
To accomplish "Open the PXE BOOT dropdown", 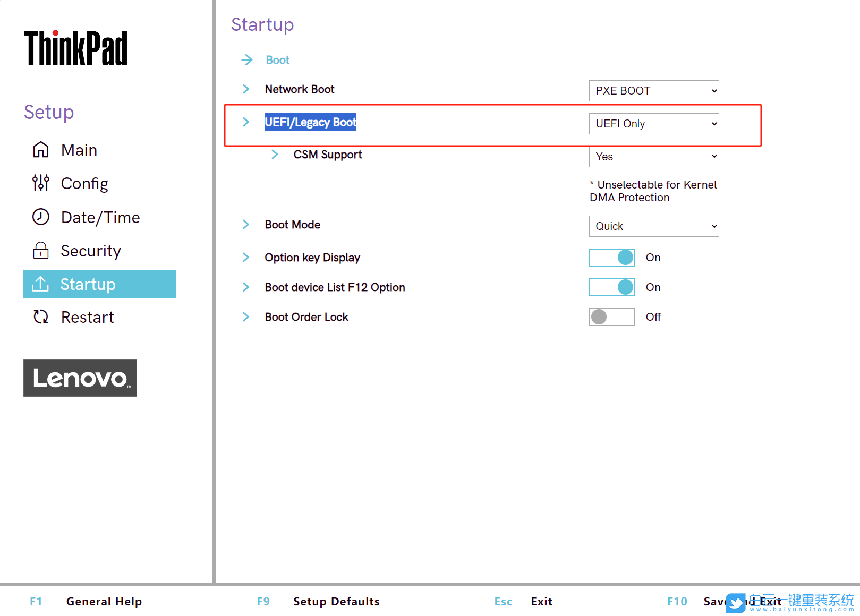I will tap(653, 91).
